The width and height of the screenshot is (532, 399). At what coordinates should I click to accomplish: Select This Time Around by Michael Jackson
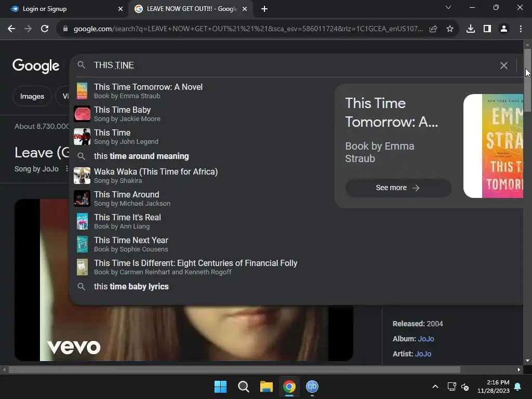pos(204,198)
